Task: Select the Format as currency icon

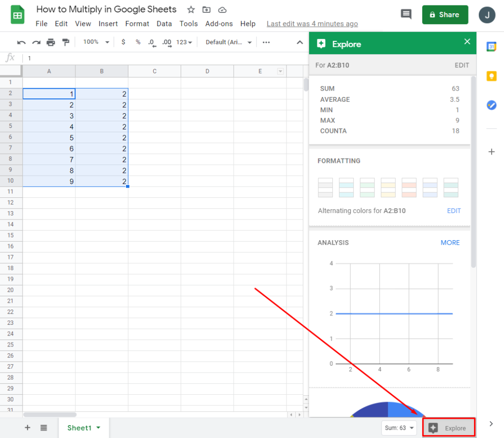Action: (123, 42)
